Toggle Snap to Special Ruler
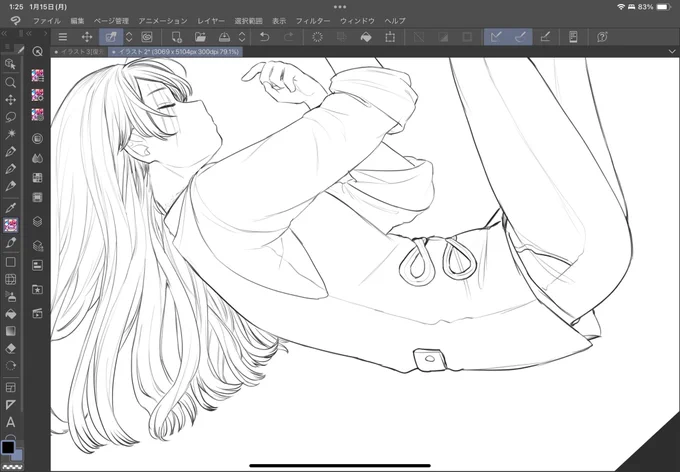 click(x=520, y=37)
